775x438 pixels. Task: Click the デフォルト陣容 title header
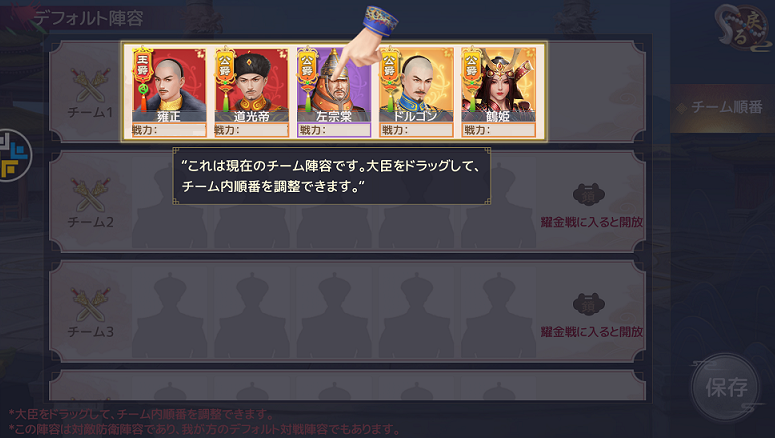(x=88, y=18)
